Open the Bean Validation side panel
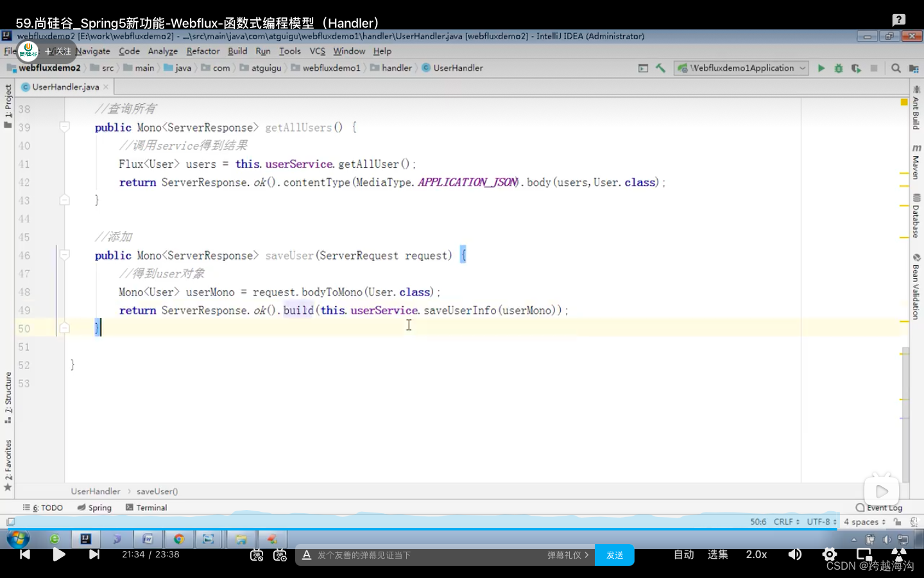 click(x=916, y=286)
